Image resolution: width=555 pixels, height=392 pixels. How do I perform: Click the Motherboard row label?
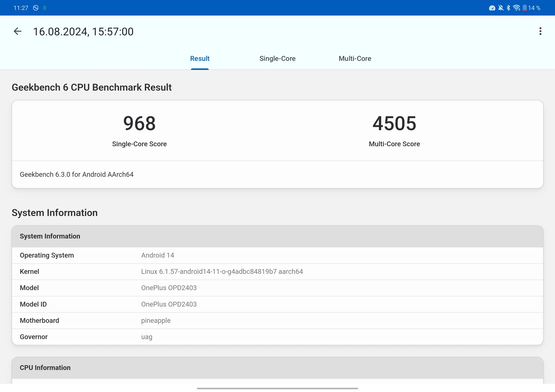(39, 320)
